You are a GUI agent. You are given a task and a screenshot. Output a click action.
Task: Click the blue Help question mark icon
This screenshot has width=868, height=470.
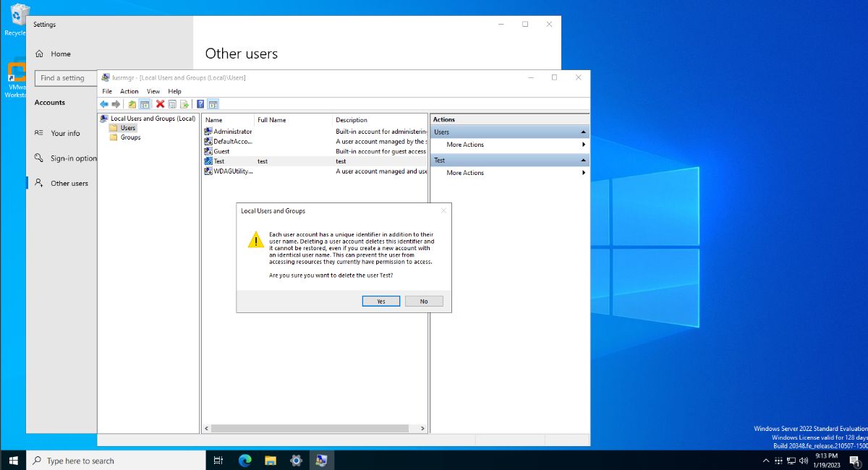click(x=200, y=104)
